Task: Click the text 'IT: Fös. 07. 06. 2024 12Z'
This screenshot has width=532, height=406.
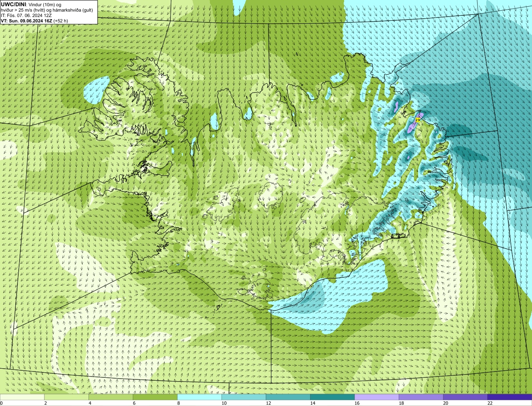Action: coord(26,15)
